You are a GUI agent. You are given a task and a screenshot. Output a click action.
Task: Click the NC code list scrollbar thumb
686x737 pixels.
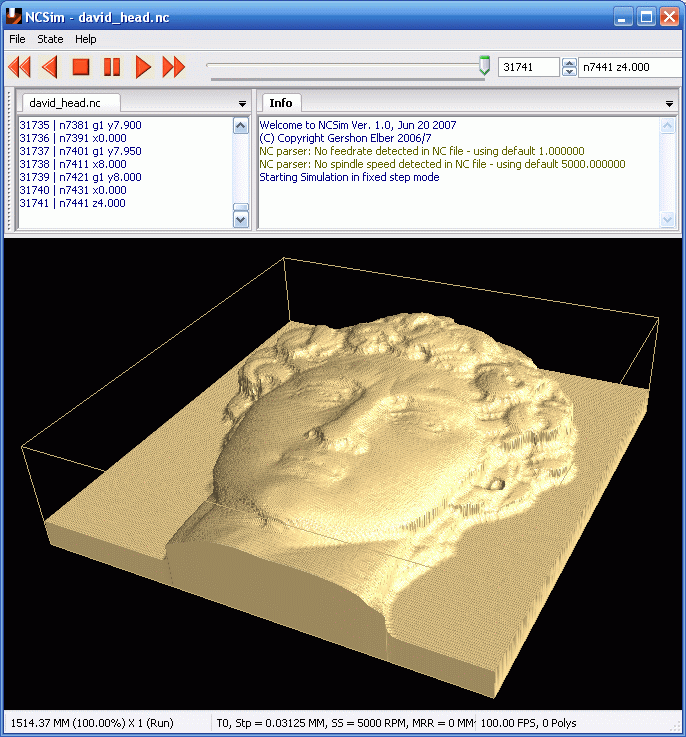coord(241,207)
